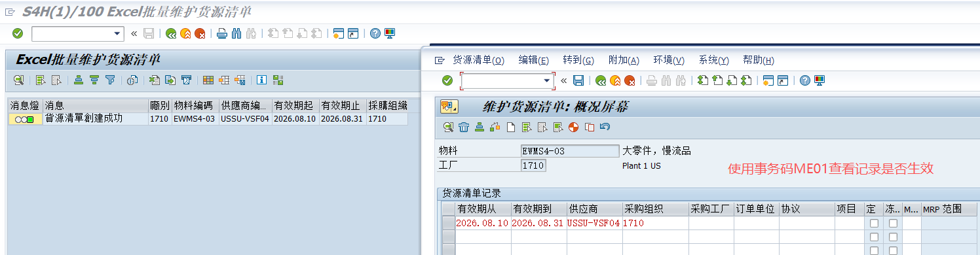Click the Change layout grid icon in the ALV toolbar
The image size is (980, 255).
(x=208, y=80)
